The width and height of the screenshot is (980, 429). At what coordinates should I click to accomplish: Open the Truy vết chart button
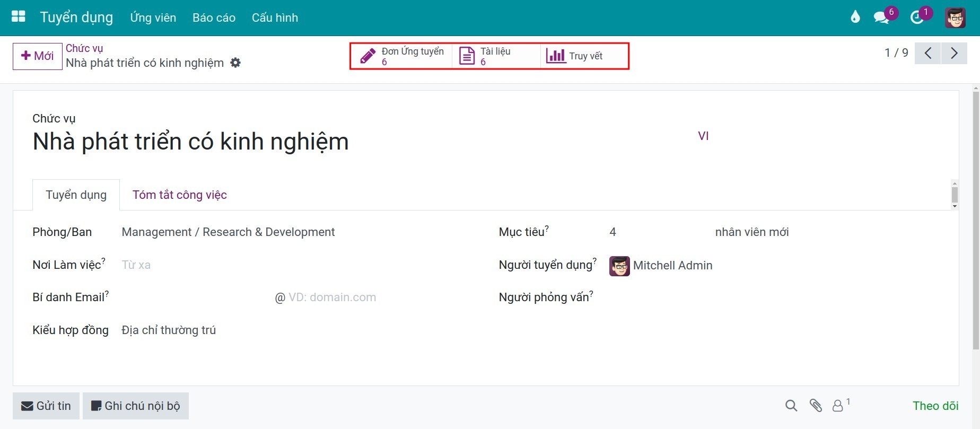575,56
